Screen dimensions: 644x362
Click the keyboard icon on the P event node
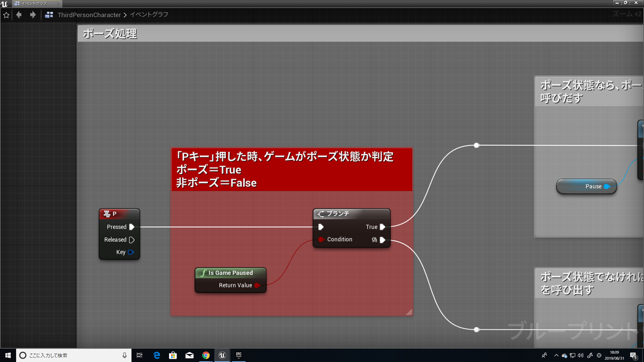(x=106, y=213)
